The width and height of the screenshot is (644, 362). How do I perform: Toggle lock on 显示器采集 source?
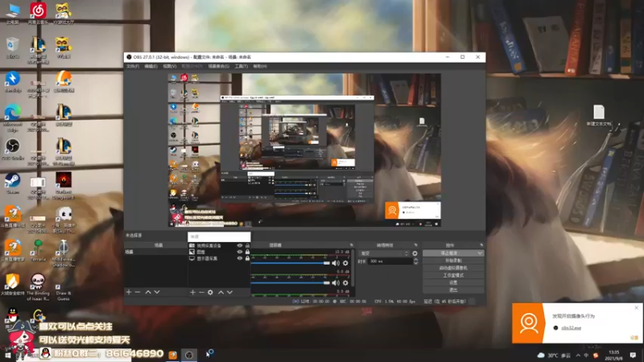pos(247,258)
